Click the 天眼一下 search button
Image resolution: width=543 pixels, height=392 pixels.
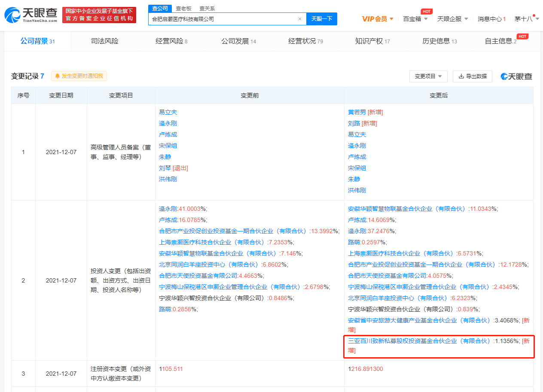point(322,19)
